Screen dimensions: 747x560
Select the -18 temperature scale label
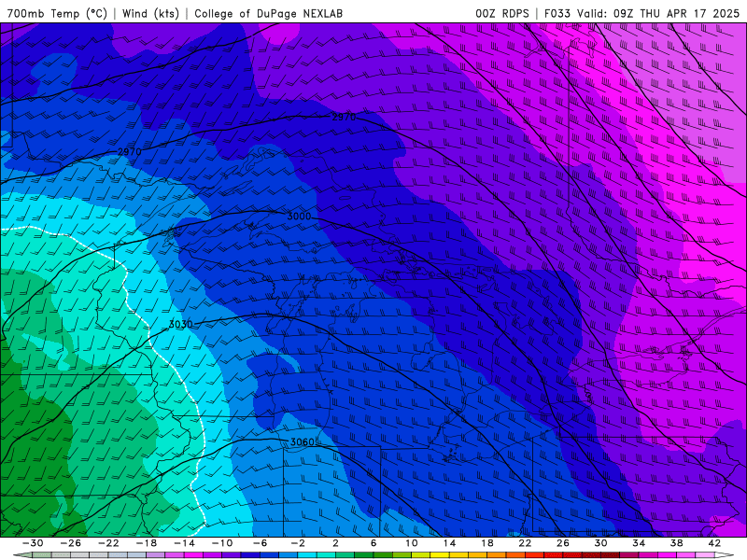[x=147, y=543]
